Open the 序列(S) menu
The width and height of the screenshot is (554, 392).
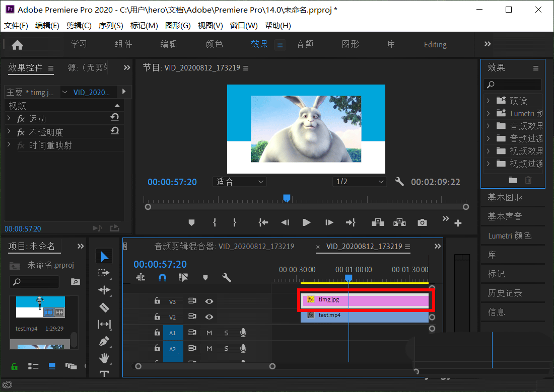click(111, 26)
